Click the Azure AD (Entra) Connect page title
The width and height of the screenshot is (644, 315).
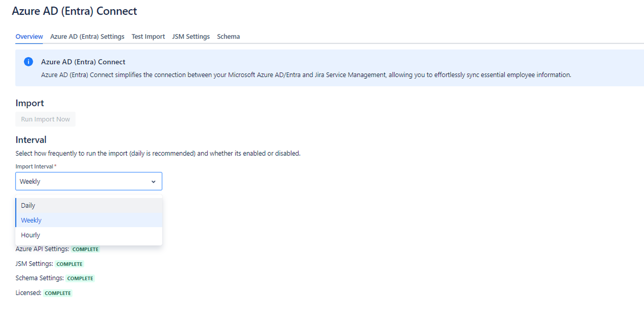click(x=75, y=11)
